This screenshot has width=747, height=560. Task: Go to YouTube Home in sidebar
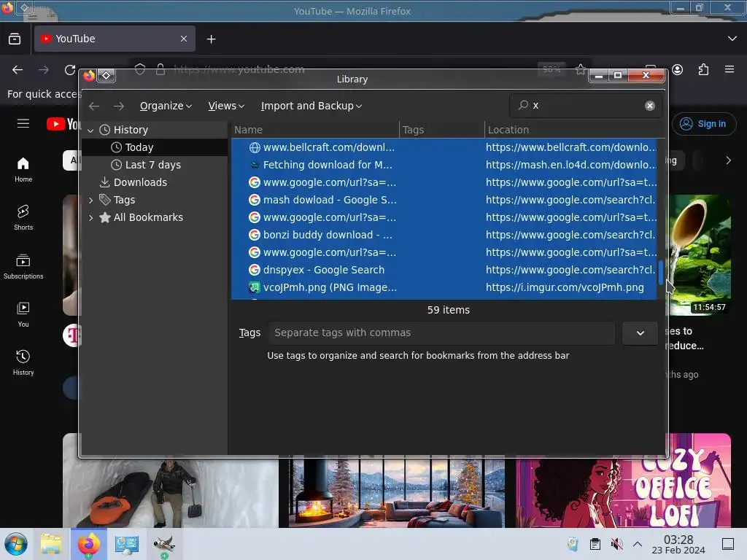click(x=23, y=169)
